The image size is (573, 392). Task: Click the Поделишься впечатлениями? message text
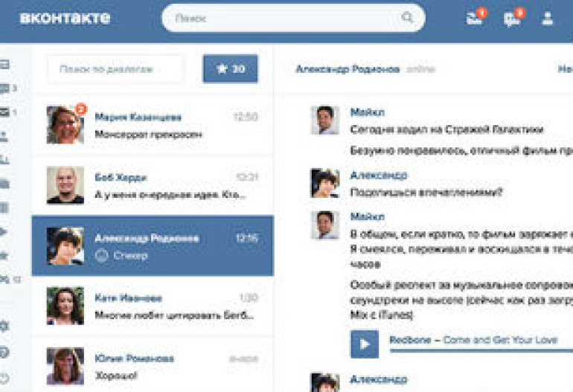click(x=426, y=192)
